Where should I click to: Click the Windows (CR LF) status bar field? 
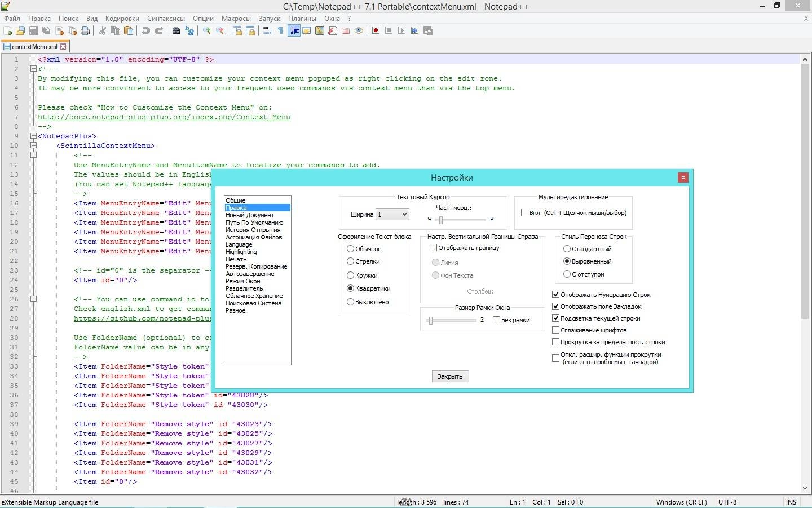tap(682, 502)
